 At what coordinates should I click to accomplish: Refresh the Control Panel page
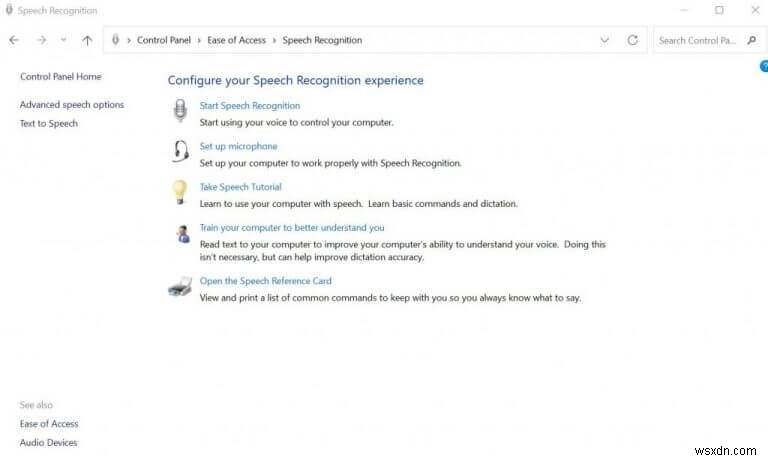click(632, 40)
